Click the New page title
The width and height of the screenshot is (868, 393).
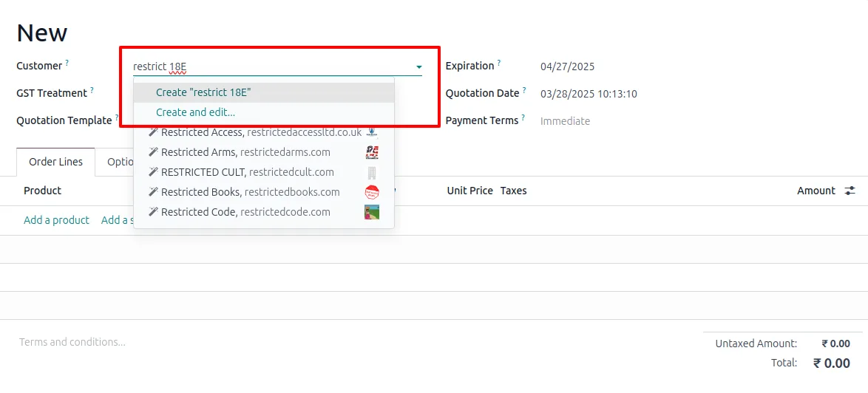point(42,33)
